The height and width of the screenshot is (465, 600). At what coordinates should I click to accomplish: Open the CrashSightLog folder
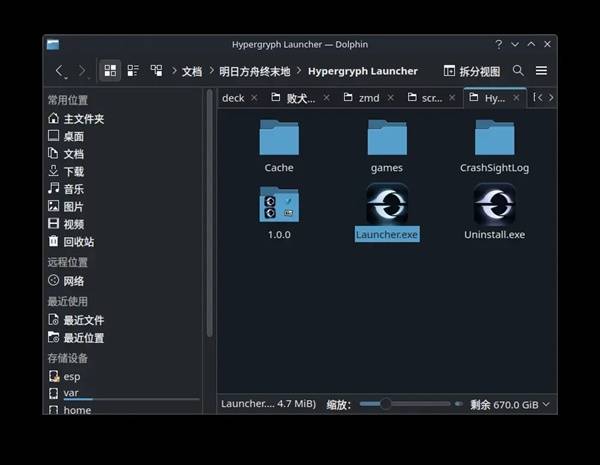coord(494,138)
